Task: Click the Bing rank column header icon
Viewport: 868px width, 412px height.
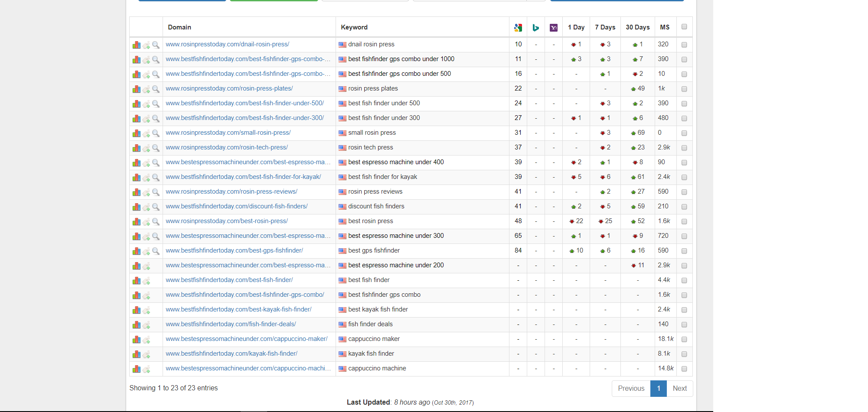Action: (x=536, y=27)
